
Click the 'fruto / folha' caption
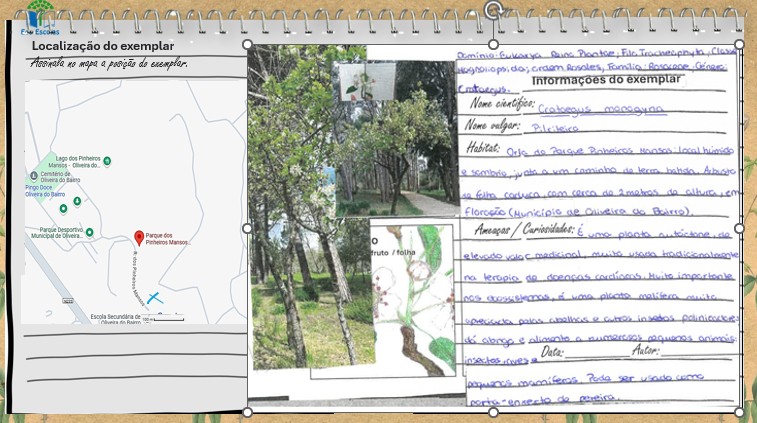(393, 253)
